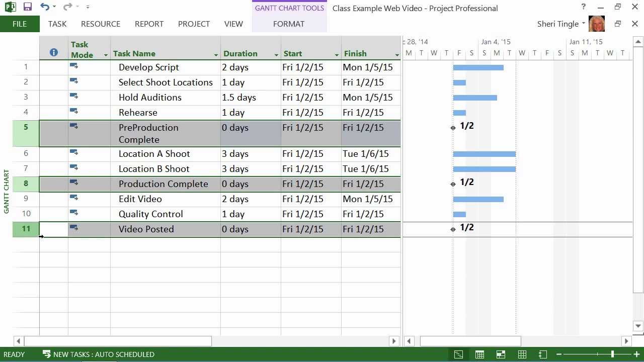
Task: Click task mode icon for Rehearse
Action: (x=74, y=111)
